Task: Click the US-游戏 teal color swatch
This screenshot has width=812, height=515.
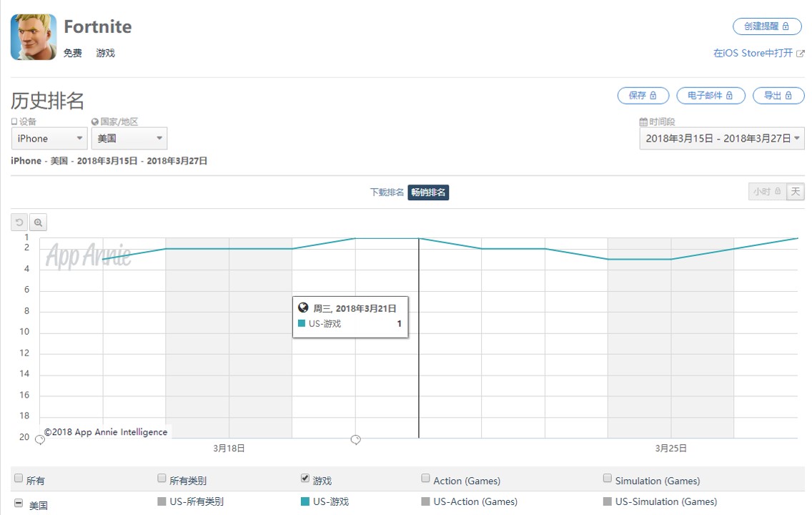Action: tap(305, 501)
